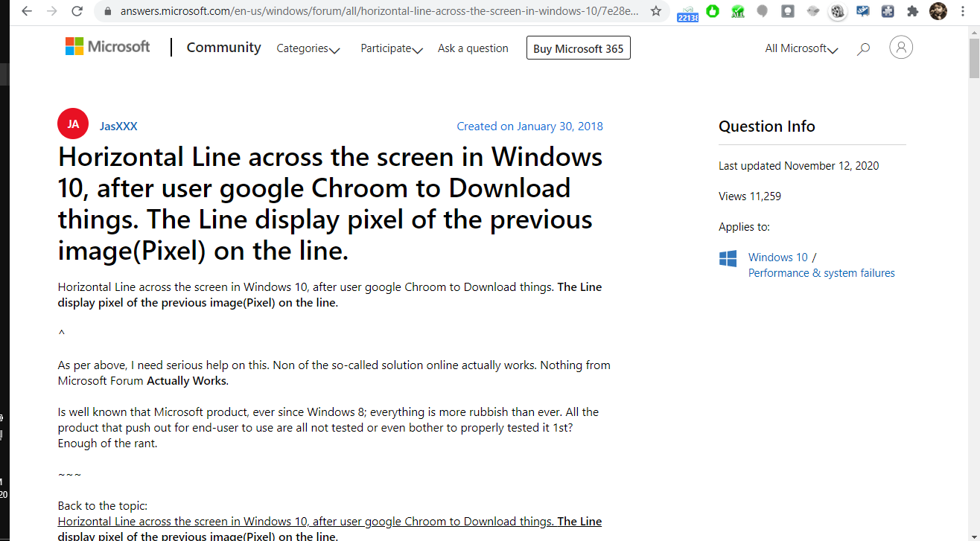Click the 'Applies to:' label
980x541 pixels.
pos(744,227)
